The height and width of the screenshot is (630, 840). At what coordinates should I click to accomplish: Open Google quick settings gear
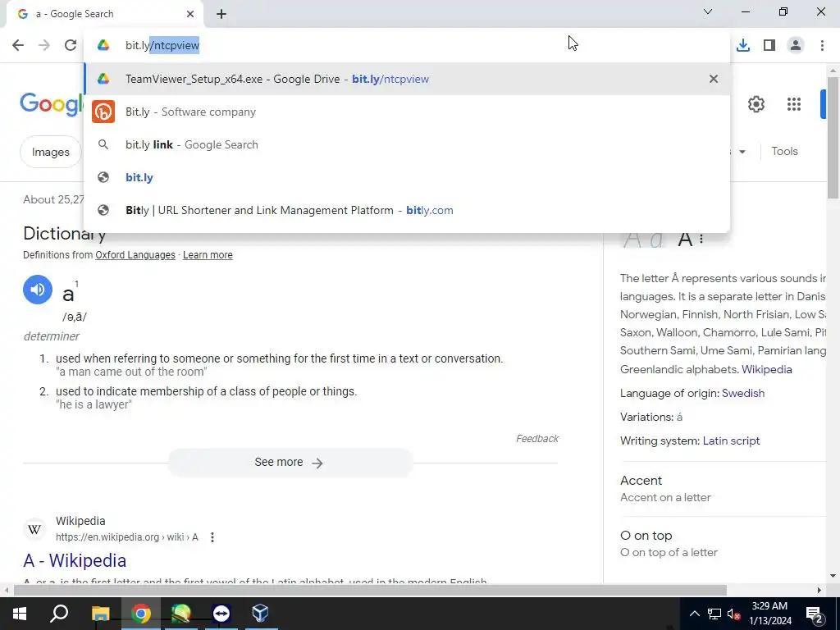click(x=756, y=104)
